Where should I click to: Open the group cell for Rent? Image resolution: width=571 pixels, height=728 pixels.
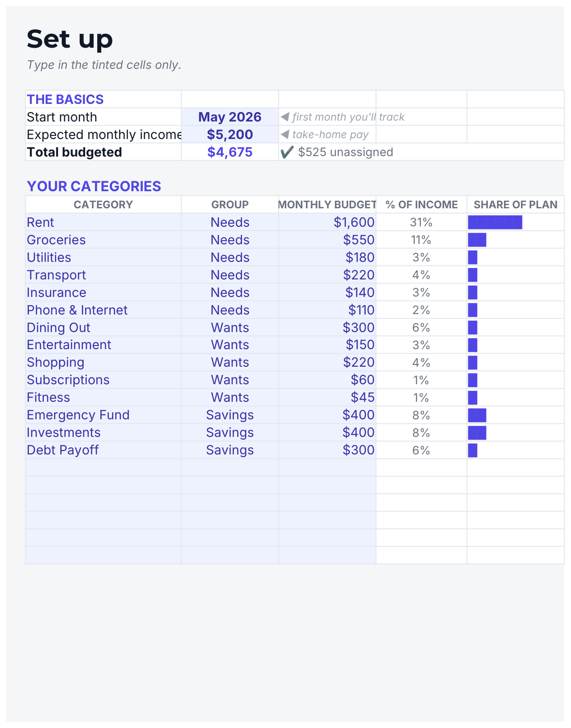[230, 222]
